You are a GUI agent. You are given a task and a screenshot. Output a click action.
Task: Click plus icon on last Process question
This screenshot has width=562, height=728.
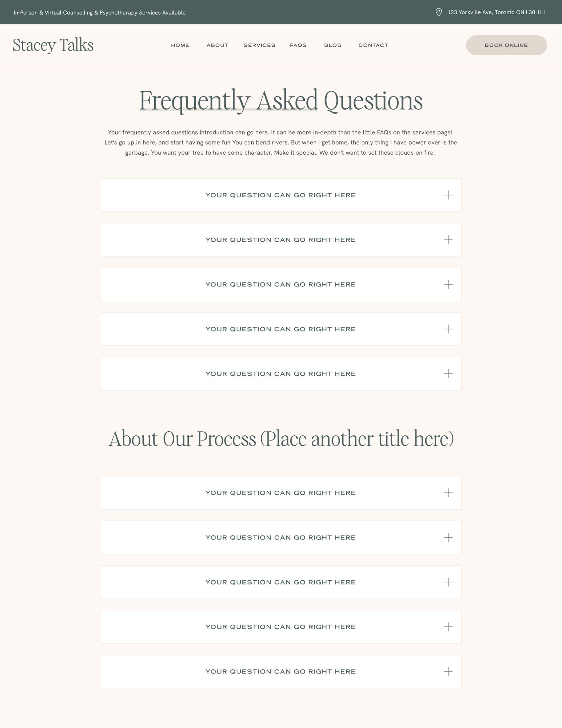[448, 672]
